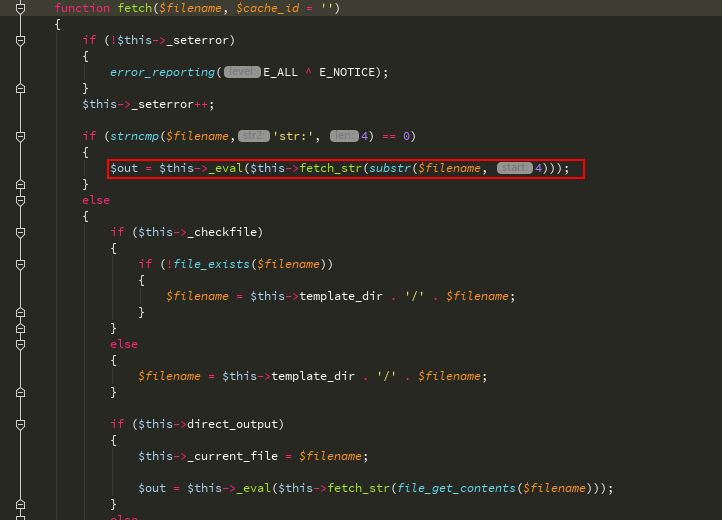Collapse the first else block fold marker

click(x=20, y=200)
